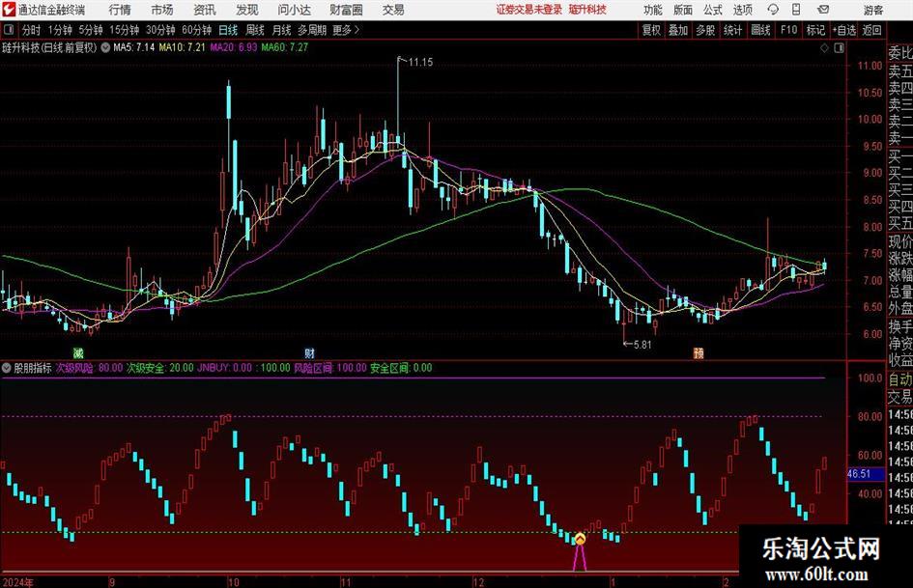The height and width of the screenshot is (588, 913).
Task: Click the 多股 multi-stock button
Action: point(705,30)
